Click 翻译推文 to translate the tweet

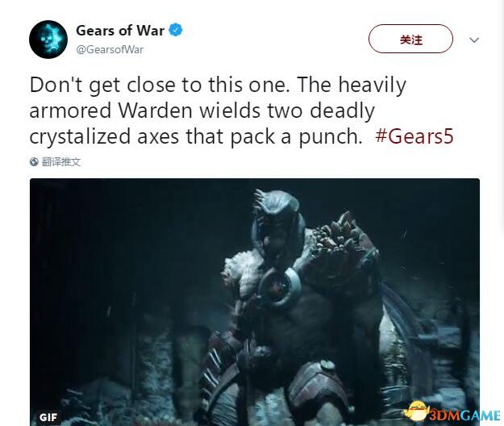click(61, 161)
